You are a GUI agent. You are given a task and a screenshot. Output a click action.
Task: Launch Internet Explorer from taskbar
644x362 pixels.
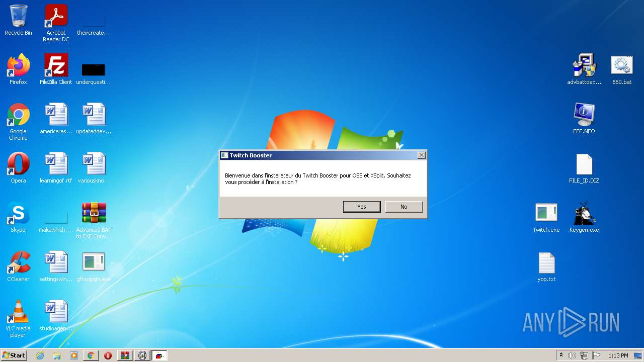40,355
